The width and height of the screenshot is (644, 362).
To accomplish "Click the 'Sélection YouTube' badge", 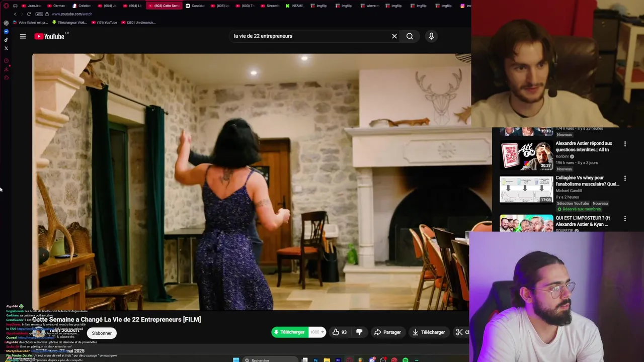I will [x=573, y=203].
